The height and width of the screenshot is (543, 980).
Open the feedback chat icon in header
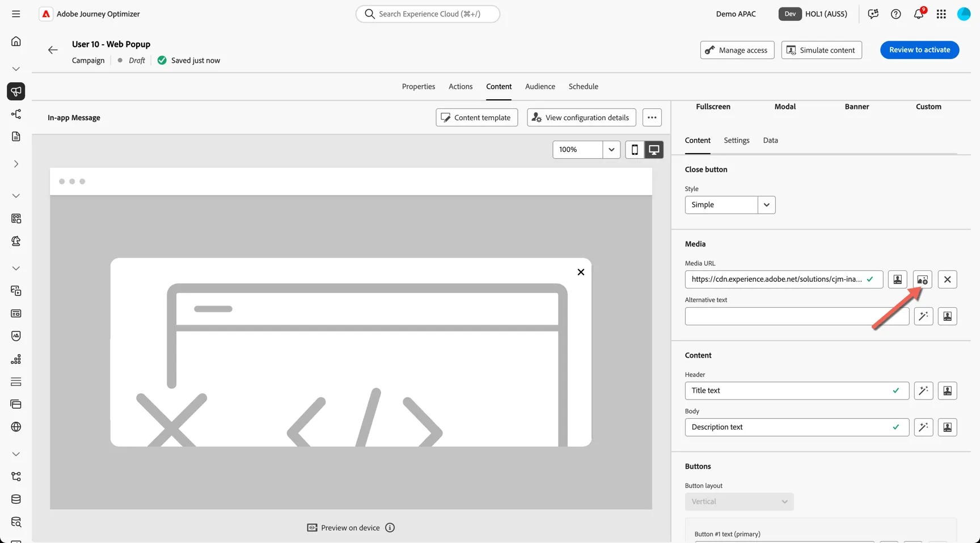click(873, 14)
